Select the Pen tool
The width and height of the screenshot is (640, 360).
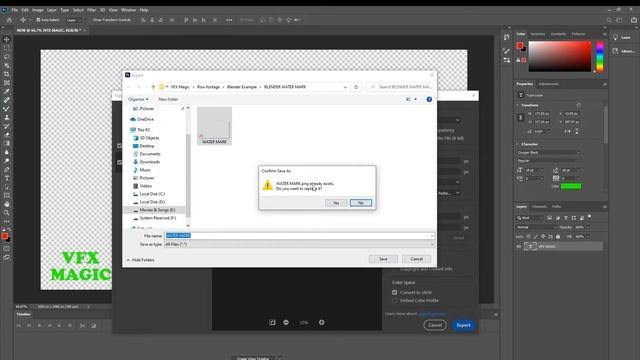click(7, 169)
